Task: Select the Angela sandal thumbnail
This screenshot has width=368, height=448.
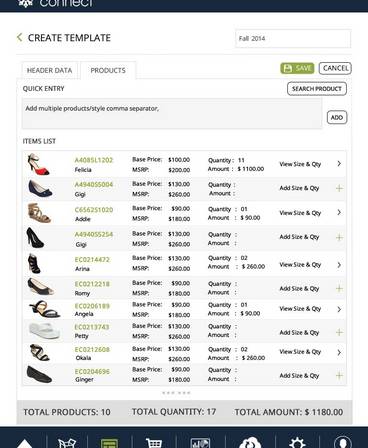Action: 44,309
